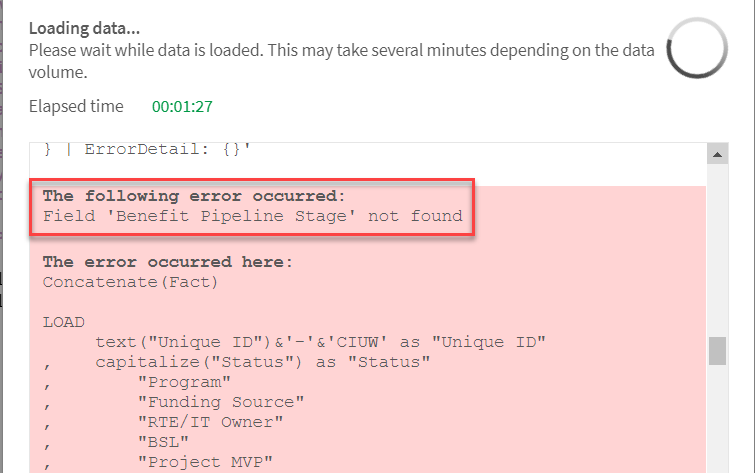Click the scrollbar up arrow
This screenshot has width=755, height=473.
[716, 154]
